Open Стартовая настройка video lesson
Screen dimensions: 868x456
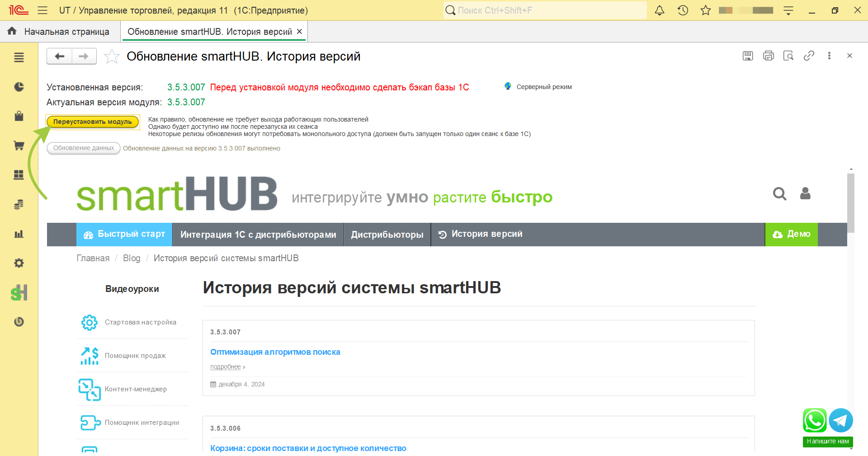tap(141, 322)
